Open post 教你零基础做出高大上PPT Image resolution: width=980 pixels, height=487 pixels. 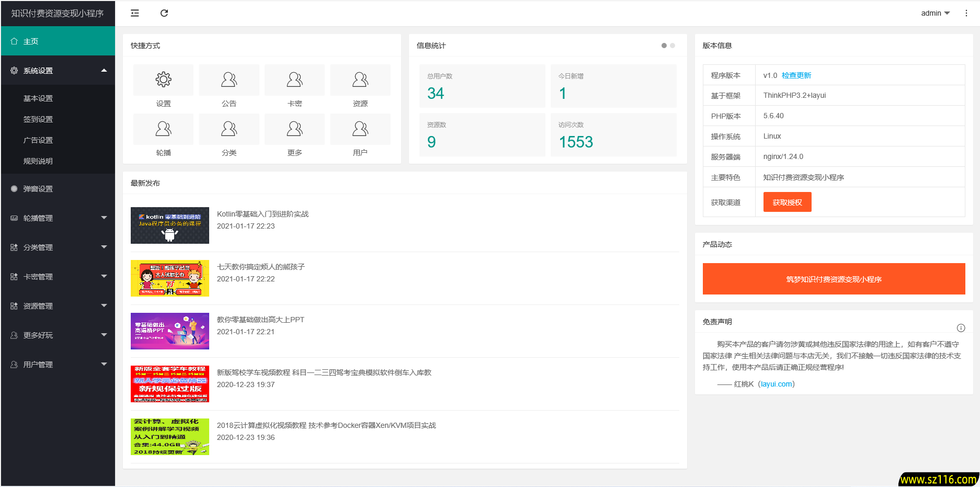tap(260, 320)
